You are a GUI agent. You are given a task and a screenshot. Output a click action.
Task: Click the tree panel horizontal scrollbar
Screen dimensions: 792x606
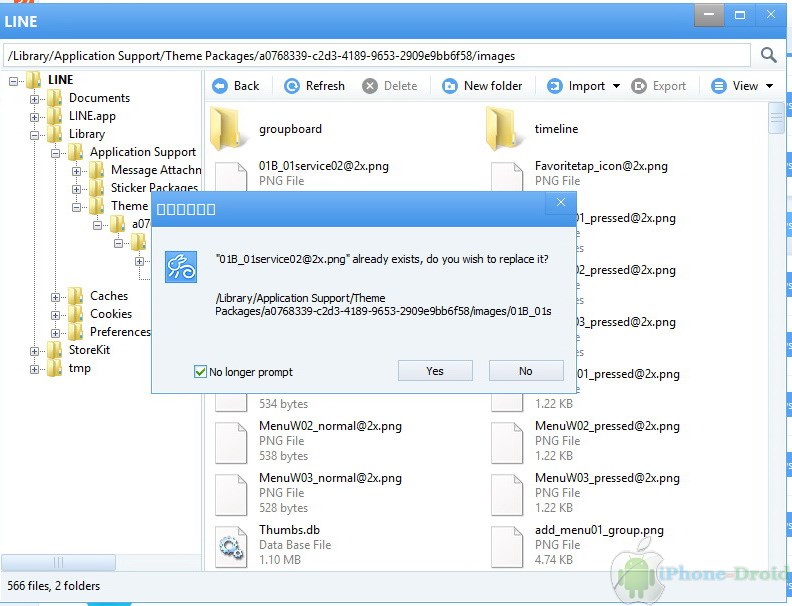(x=58, y=562)
